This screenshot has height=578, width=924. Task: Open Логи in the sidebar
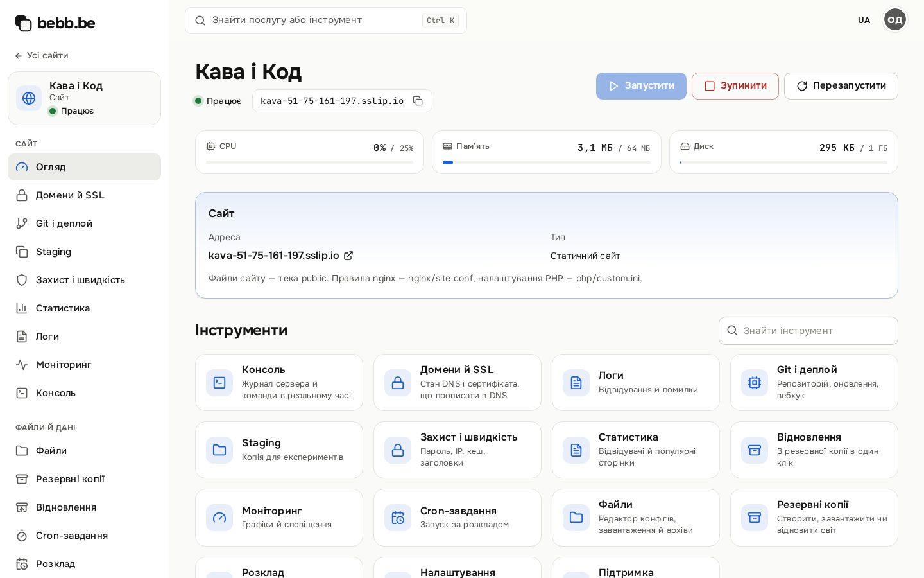84,337
